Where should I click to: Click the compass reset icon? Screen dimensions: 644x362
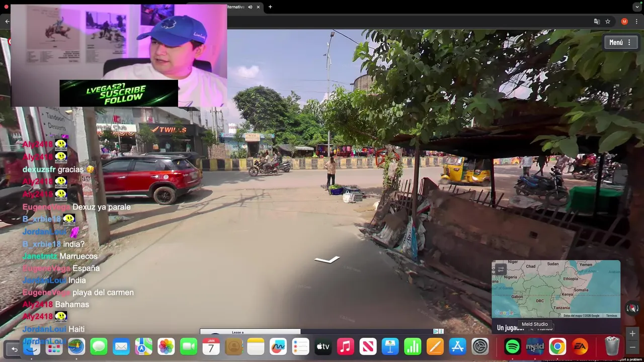(632, 309)
